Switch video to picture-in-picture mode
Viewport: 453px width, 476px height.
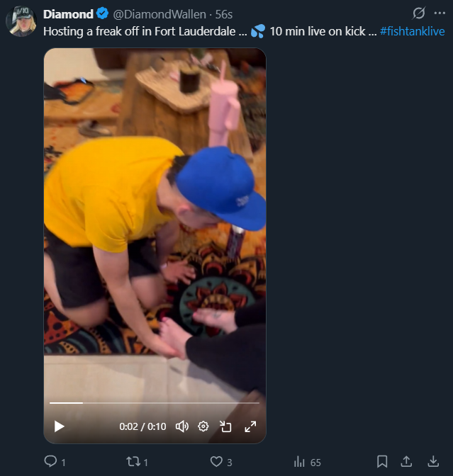225,426
